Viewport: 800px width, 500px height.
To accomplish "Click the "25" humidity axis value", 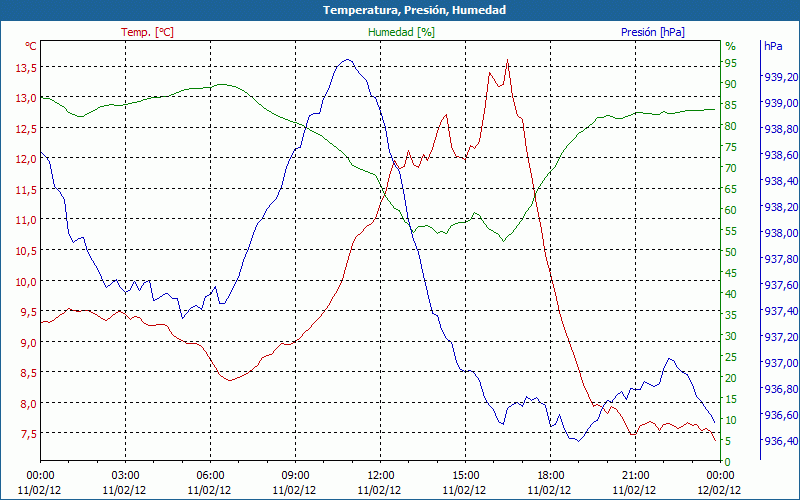I will pyautogui.click(x=731, y=357).
